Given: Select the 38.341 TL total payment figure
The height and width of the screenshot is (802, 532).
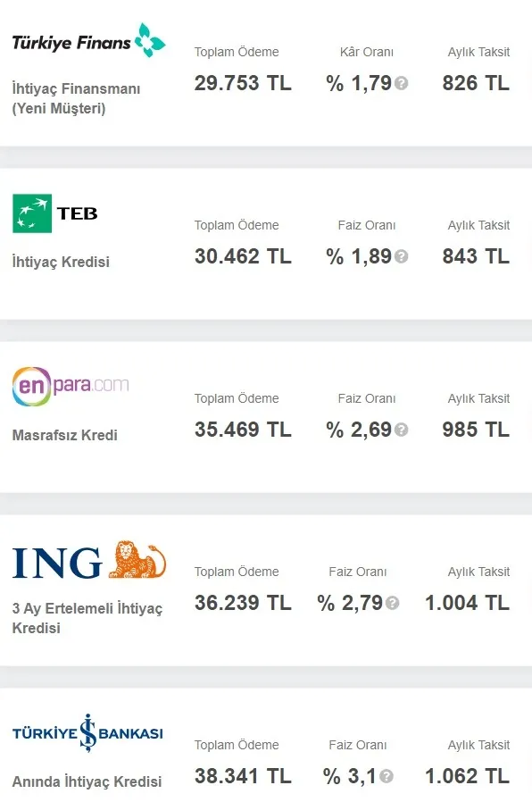Looking at the screenshot, I should [x=243, y=775].
